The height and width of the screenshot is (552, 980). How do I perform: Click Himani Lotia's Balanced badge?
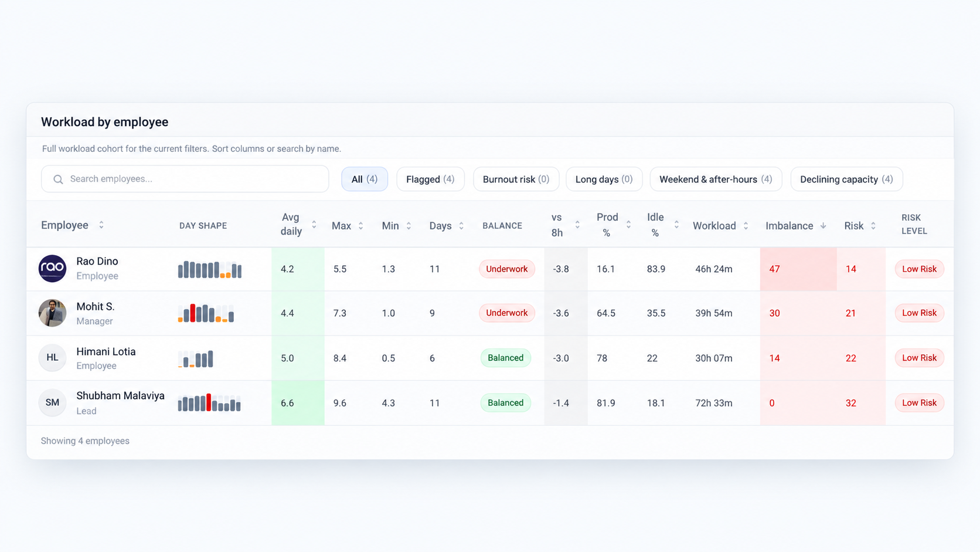coord(506,358)
